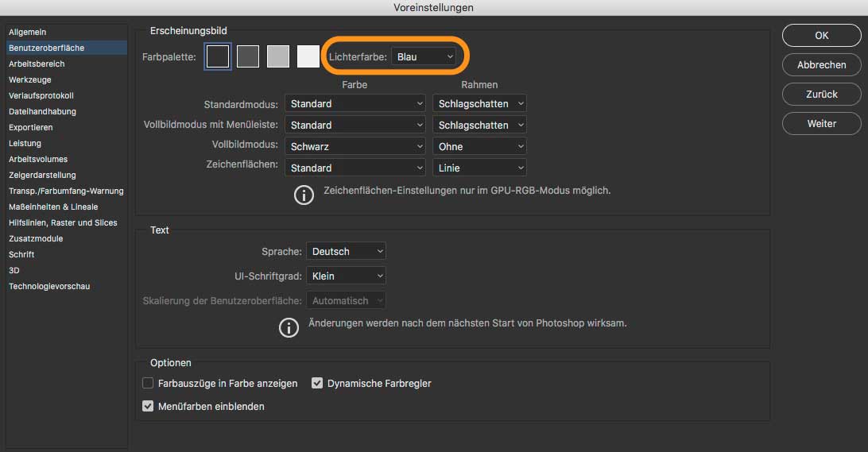The width and height of the screenshot is (868, 452).
Task: Pick the light gray Farbpalette swatch
Action: [278, 56]
